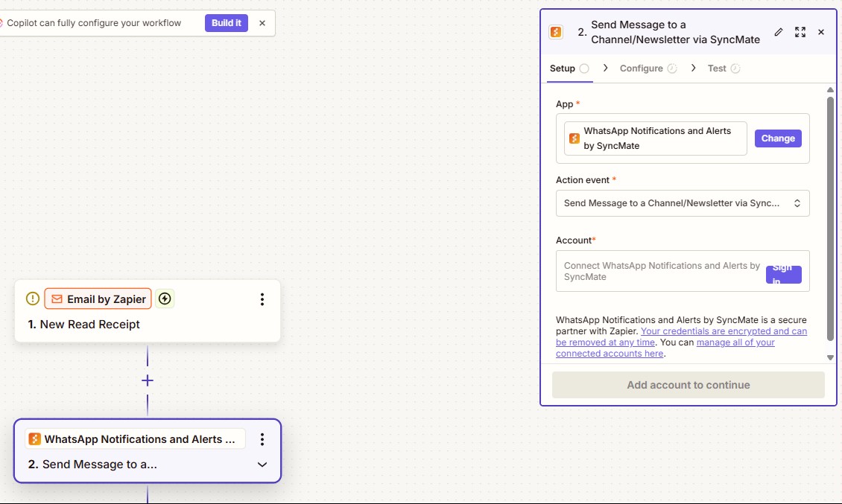The height and width of the screenshot is (504, 842).
Task: Click the warning icon on Email step
Action: [33, 299]
